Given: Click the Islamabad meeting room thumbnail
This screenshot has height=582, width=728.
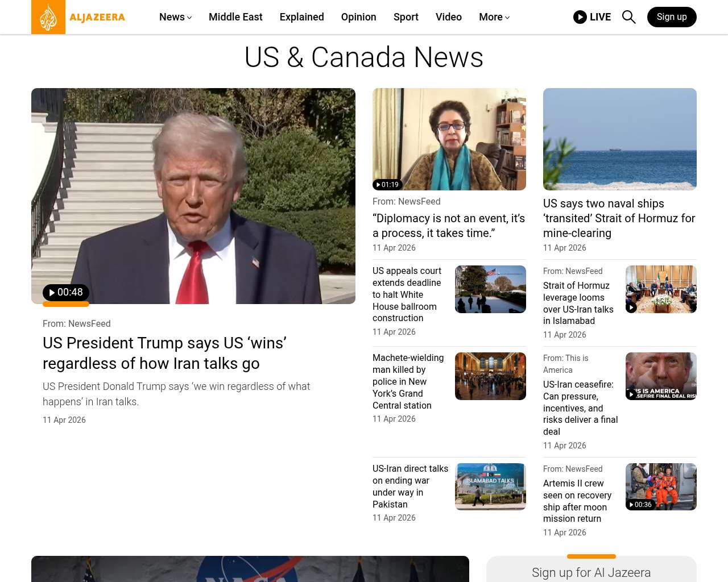Looking at the screenshot, I should tap(661, 289).
